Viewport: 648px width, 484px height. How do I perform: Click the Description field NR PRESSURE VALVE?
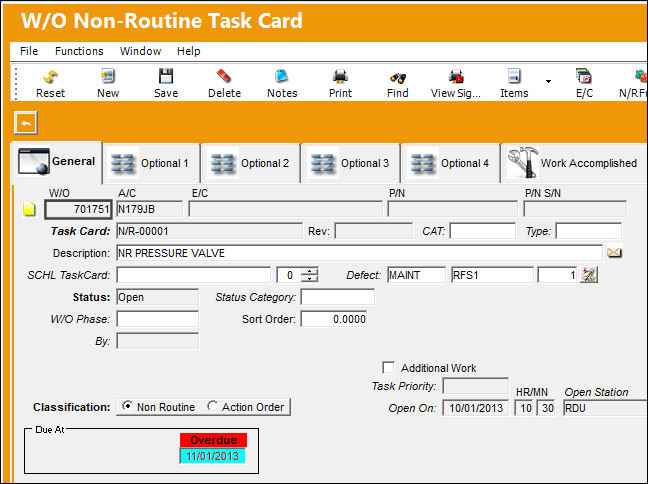359,253
